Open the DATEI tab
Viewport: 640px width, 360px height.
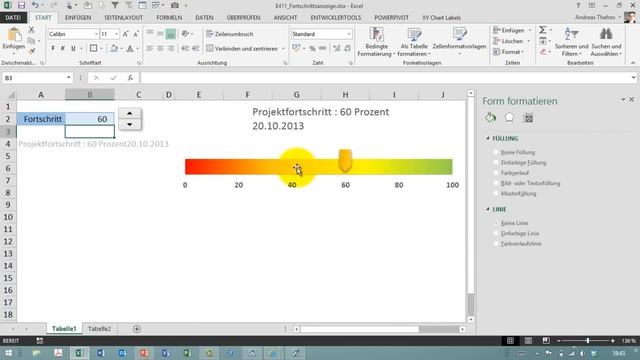(13, 18)
